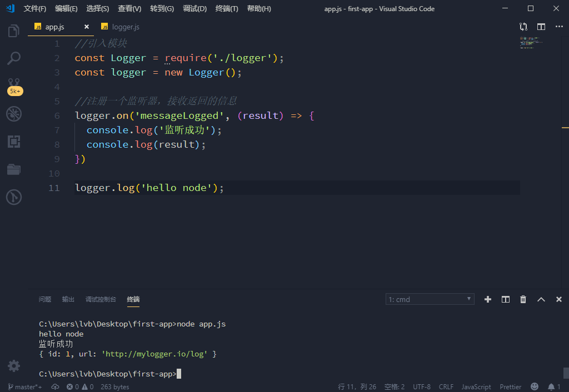Open the 调试(D) menu

click(194, 9)
